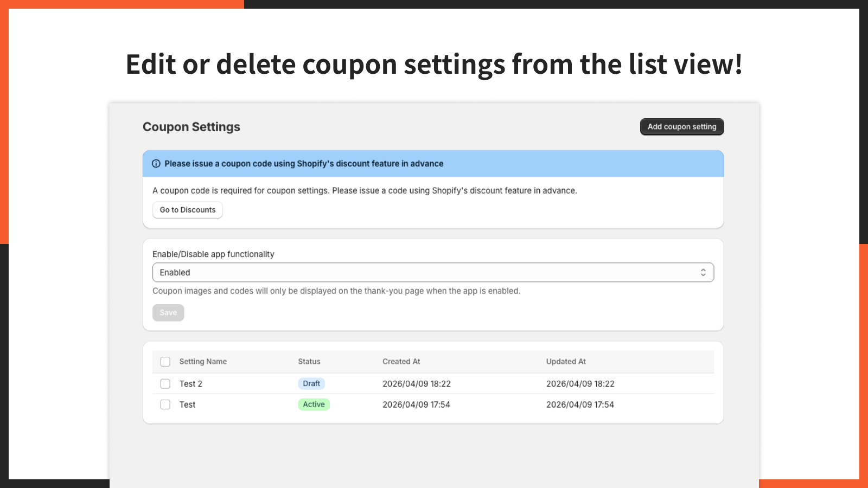Open the Enabled dropdown selector
The image size is (868, 488).
tap(433, 273)
